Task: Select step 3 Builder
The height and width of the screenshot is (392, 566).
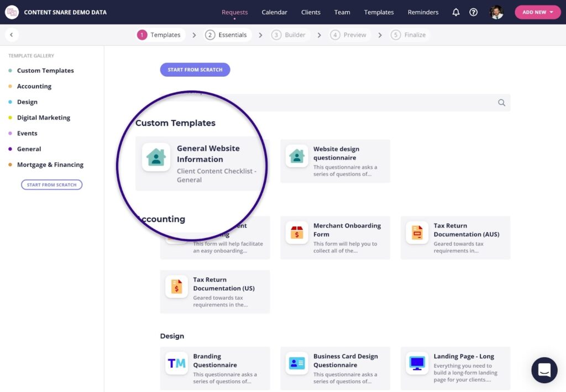Action: point(290,35)
